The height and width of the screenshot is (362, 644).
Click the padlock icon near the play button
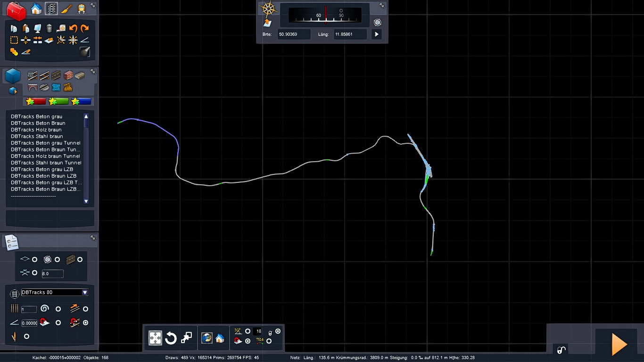pos(561,349)
